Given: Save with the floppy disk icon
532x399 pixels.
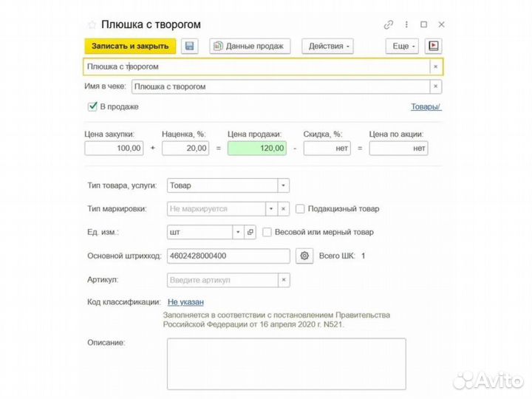Looking at the screenshot, I should point(189,46).
